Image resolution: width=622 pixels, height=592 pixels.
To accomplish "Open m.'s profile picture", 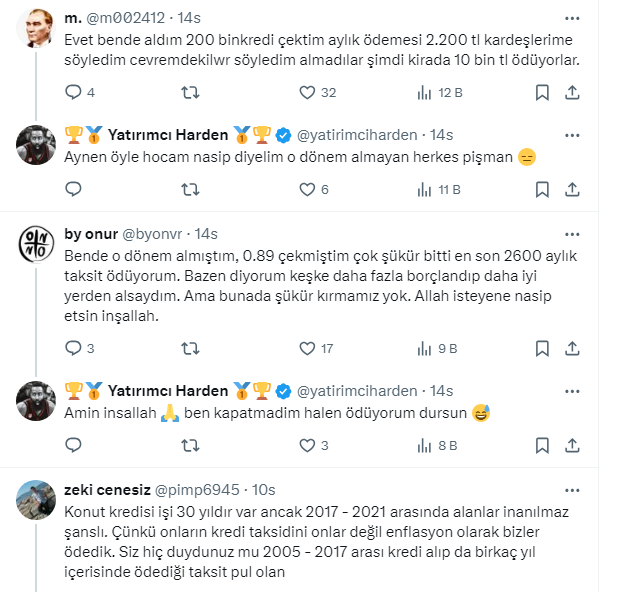I will pos(37,30).
